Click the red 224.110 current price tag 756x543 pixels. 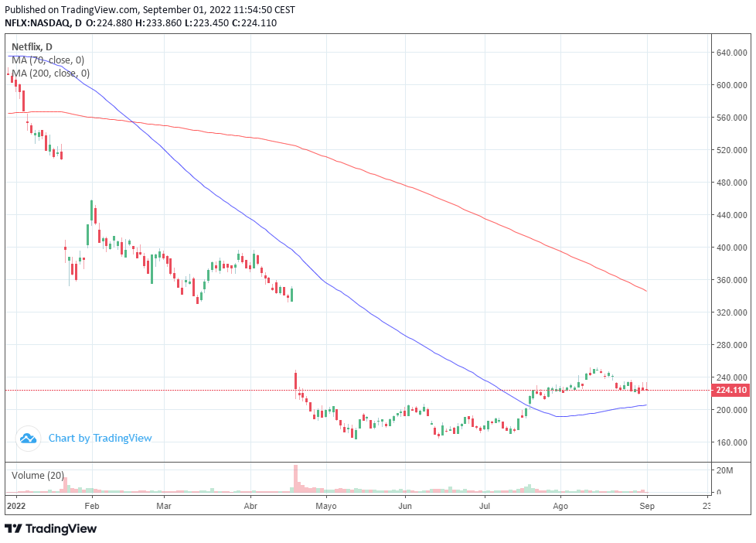[731, 390]
